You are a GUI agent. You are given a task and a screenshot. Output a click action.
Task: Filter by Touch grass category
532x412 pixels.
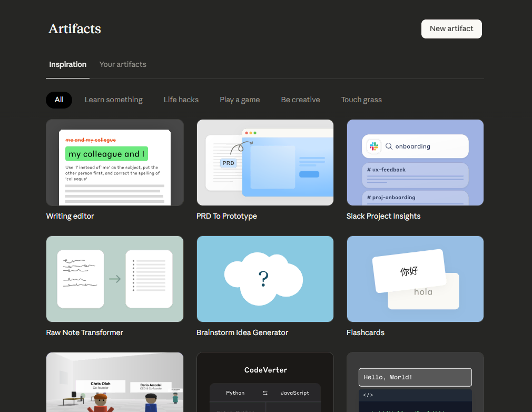tap(361, 100)
